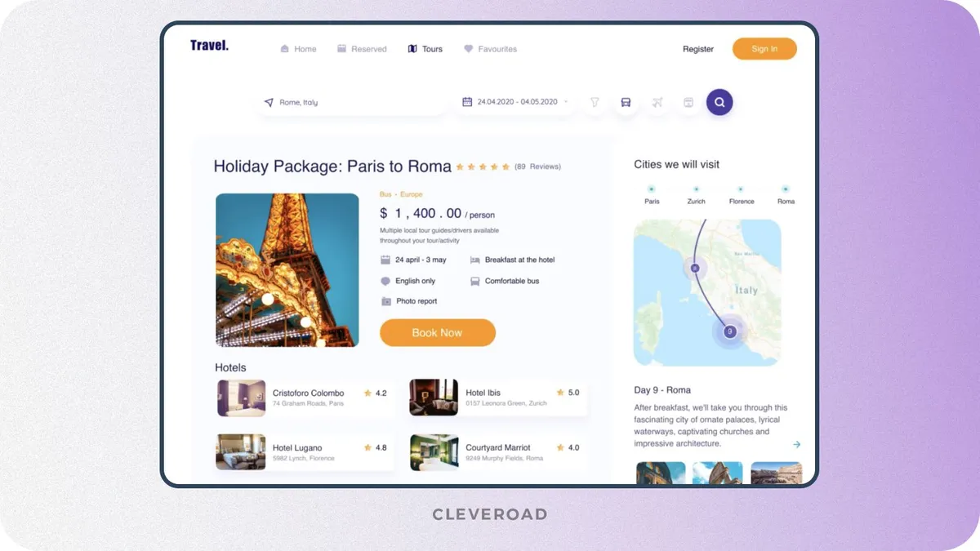This screenshot has width=980, height=551.
Task: Select the Zurich city dot
Action: [696, 189]
